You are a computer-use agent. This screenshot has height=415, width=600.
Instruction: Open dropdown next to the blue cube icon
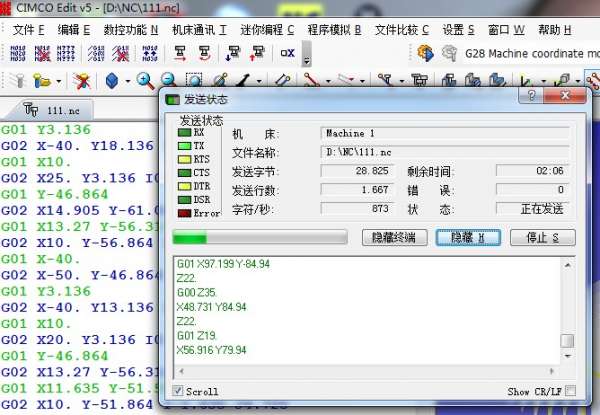[x=127, y=81]
